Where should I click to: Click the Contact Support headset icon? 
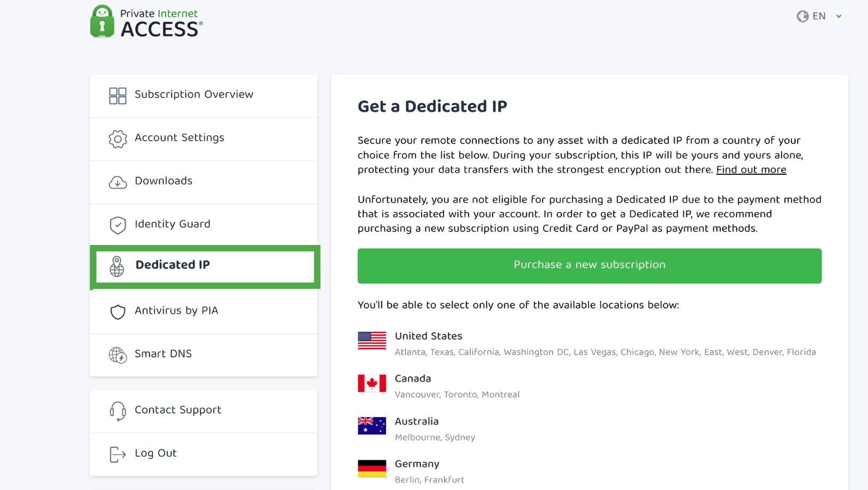click(x=118, y=411)
